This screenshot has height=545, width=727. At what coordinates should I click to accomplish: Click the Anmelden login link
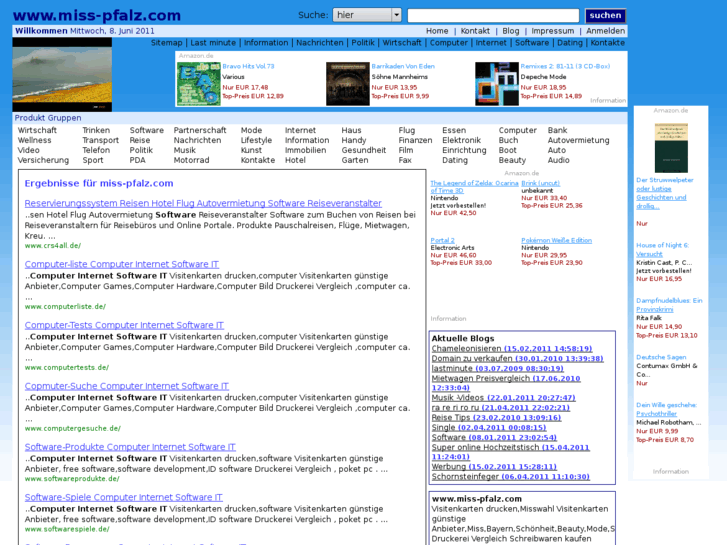(x=605, y=31)
